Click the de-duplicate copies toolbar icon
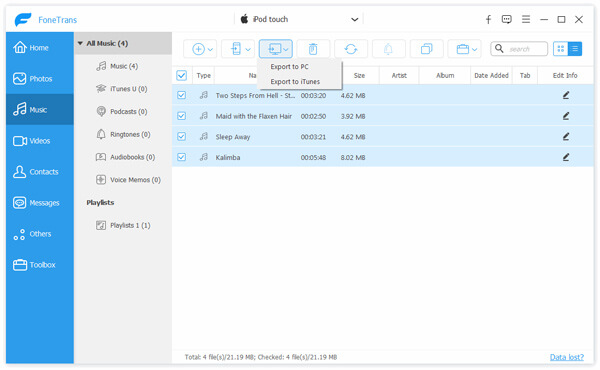The image size is (600, 370). coord(426,49)
